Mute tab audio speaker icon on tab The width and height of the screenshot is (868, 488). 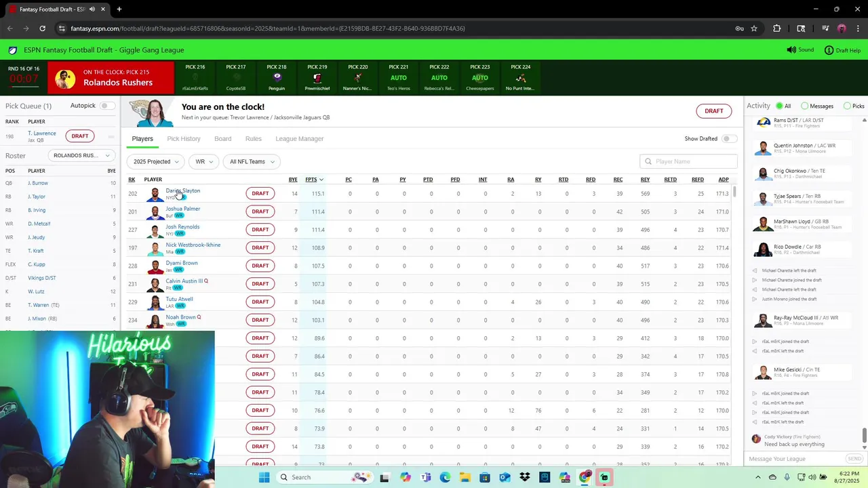pos(92,9)
